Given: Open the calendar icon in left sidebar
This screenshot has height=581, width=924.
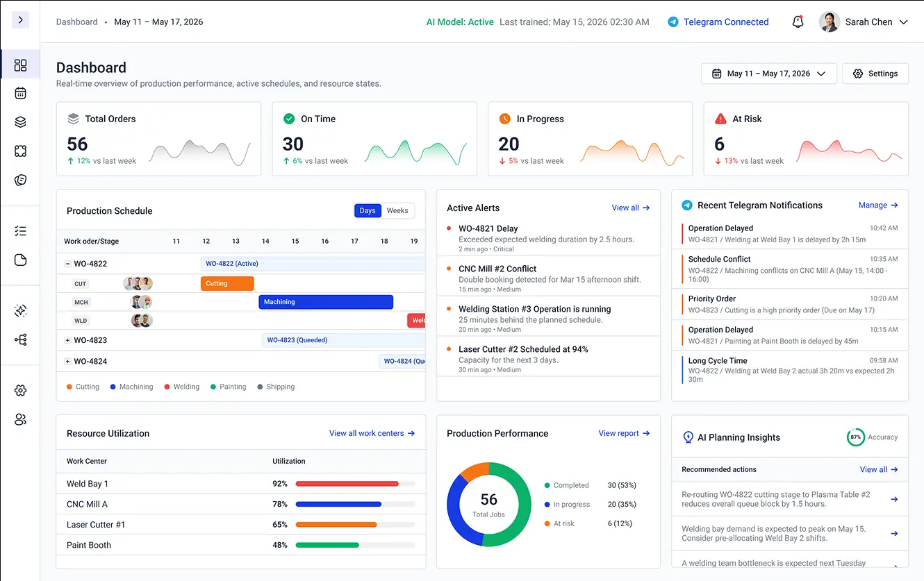Looking at the screenshot, I should pos(20,93).
